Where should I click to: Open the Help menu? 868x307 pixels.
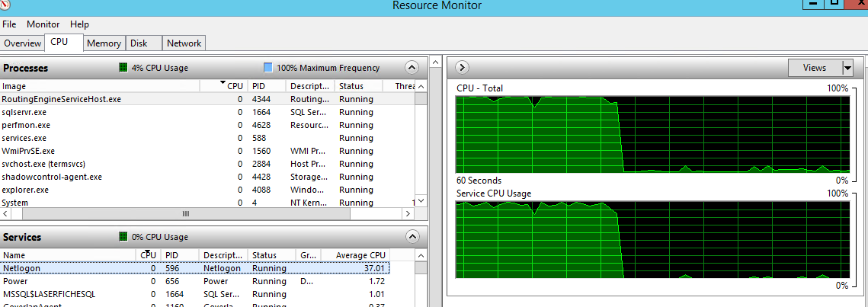click(79, 24)
